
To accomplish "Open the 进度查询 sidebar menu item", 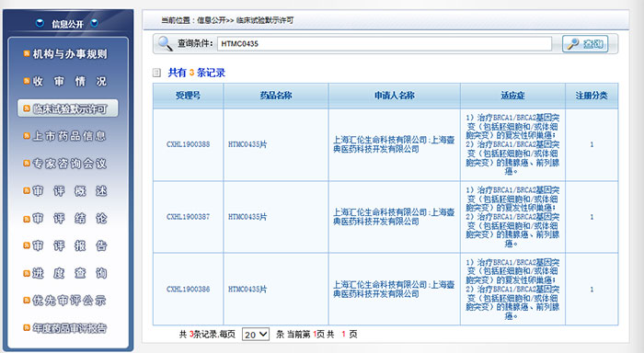I will coord(69,273).
